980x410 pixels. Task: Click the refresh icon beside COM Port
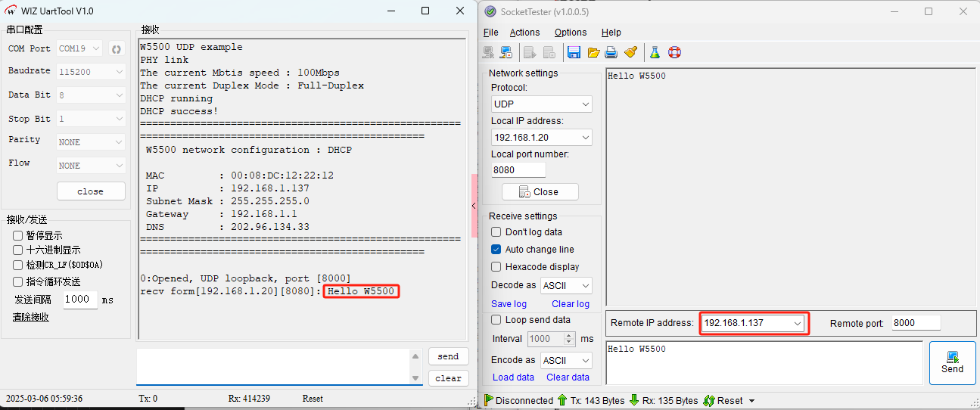click(117, 49)
